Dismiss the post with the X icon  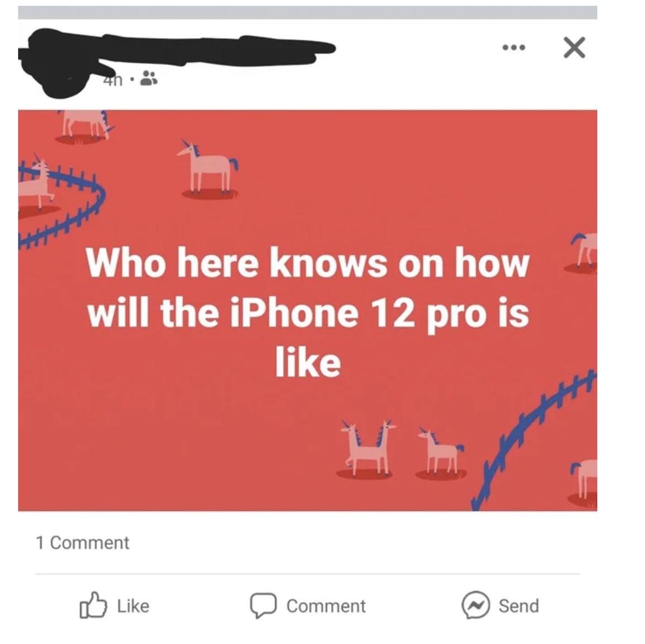pos(574,48)
